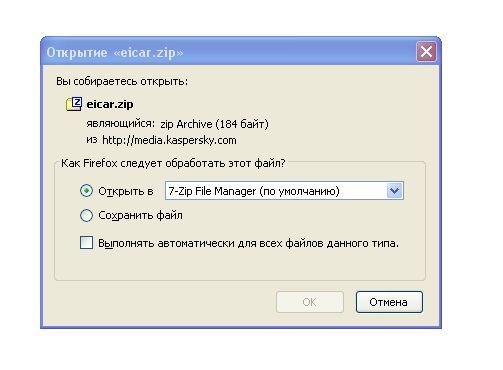Select the «Открыть в» radio button
Image resolution: width=503 pixels, height=370 pixels.
coord(86,191)
